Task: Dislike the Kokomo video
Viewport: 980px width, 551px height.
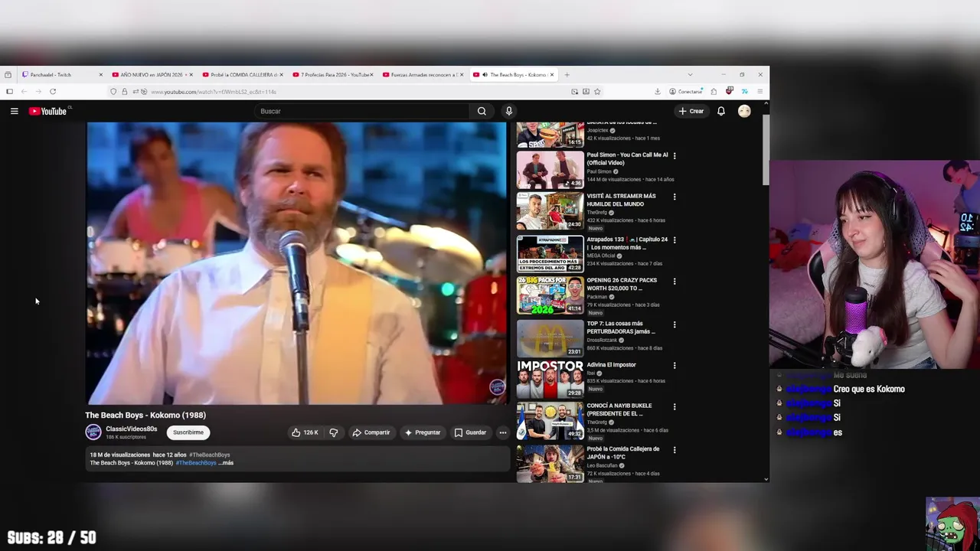Action: [333, 432]
